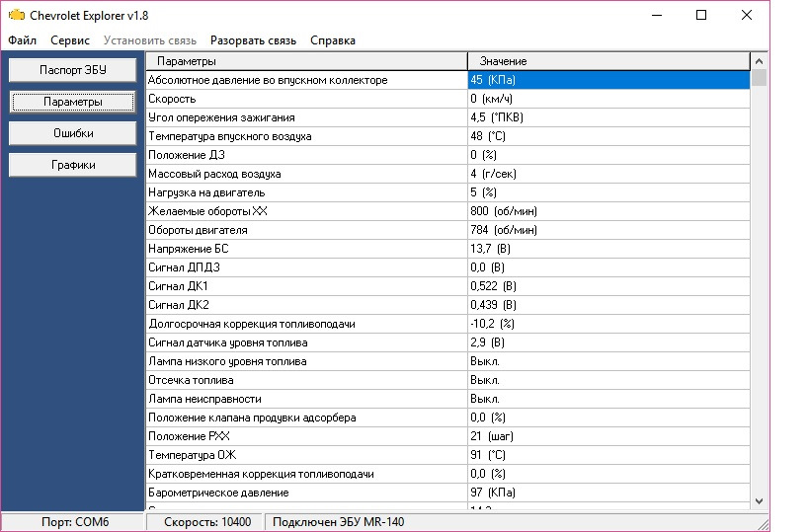Click the 91 (°C) value cell
Screen dimensions: 809x532
click(x=608, y=455)
